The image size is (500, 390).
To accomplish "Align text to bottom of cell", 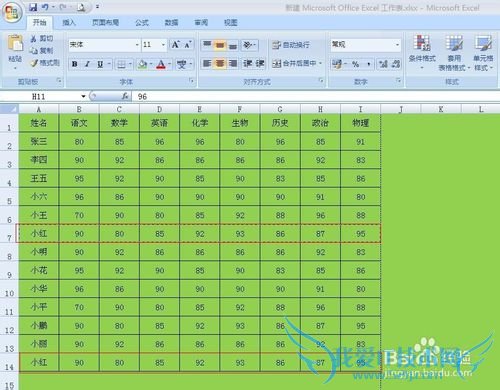I will [233, 45].
